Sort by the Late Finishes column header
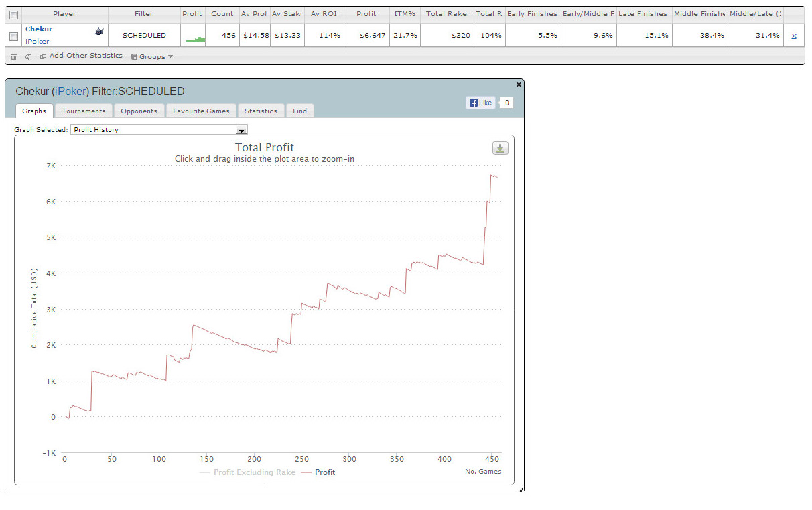812x510 pixels. pos(643,13)
